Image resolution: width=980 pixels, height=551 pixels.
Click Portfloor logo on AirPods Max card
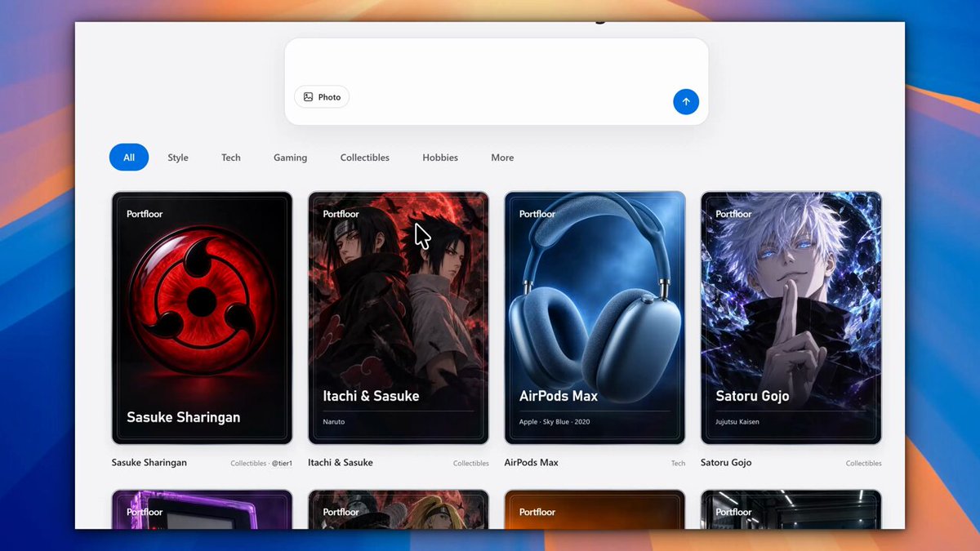[x=537, y=214]
